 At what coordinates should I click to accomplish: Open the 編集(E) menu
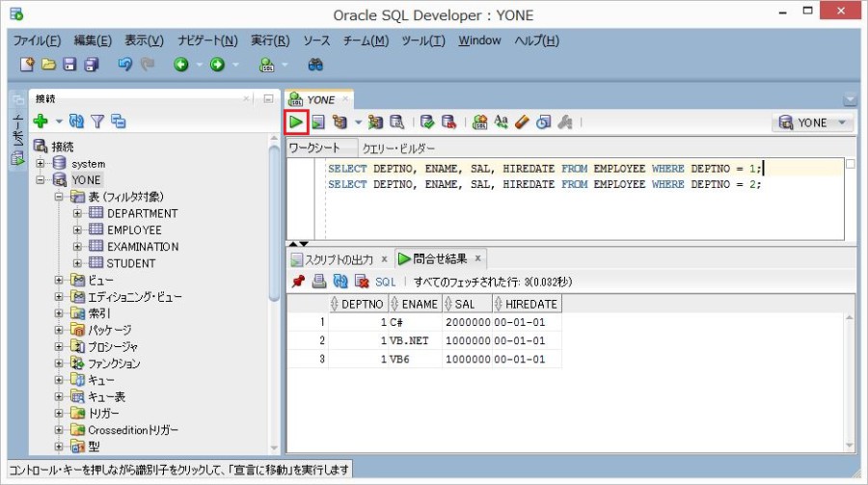[x=93, y=40]
